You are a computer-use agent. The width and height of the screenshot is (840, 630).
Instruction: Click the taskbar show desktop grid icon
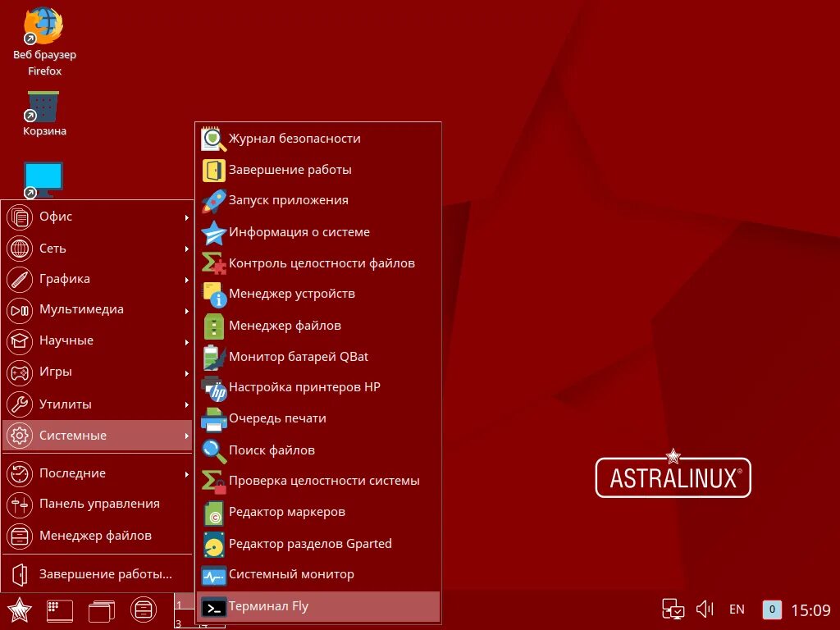(59, 610)
